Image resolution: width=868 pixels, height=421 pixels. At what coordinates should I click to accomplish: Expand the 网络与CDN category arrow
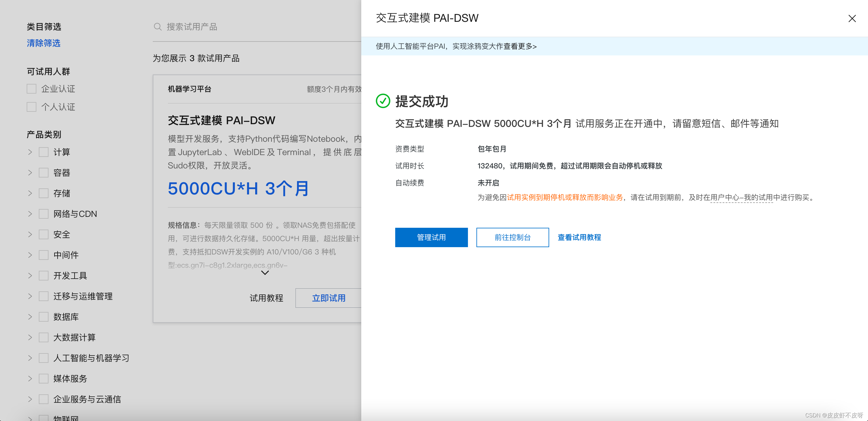coord(30,214)
